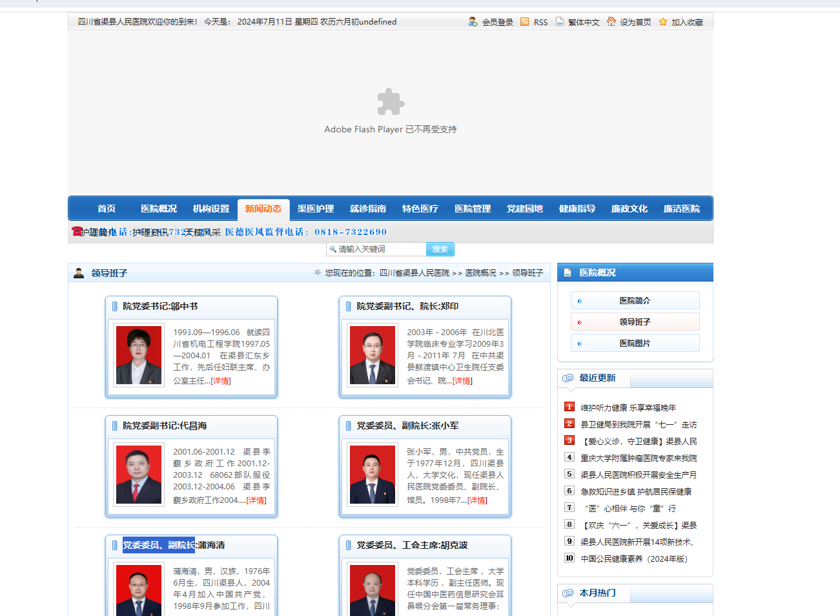Click the photo of 代昌海

pos(139,475)
